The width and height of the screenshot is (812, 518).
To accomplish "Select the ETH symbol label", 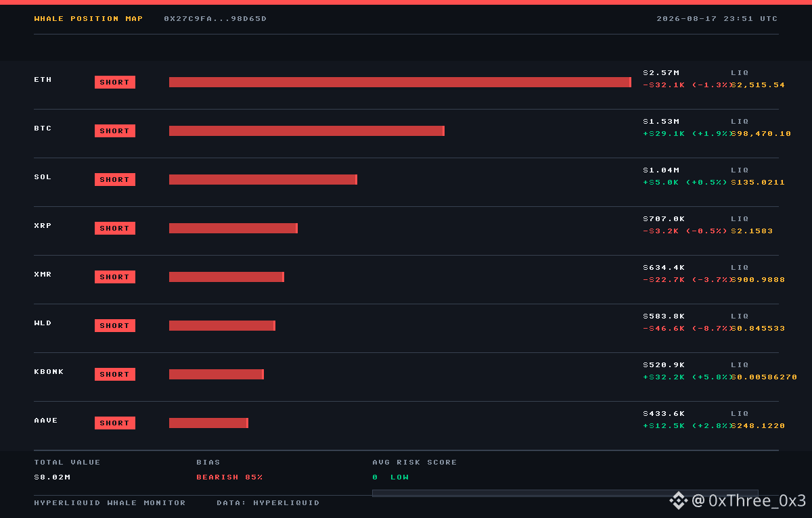I will tap(43, 80).
